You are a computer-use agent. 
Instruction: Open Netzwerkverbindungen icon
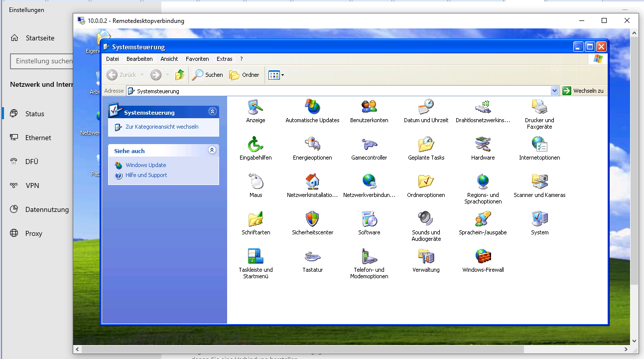point(369,181)
